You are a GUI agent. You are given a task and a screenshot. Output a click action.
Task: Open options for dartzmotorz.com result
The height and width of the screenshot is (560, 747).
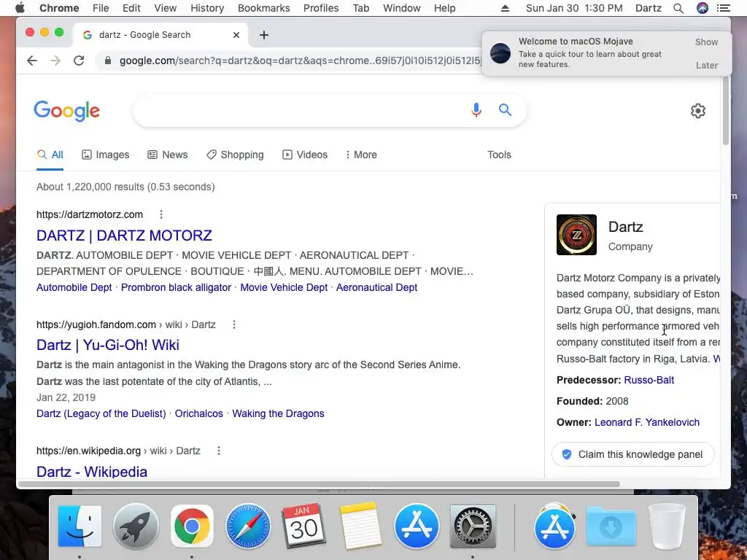click(161, 214)
